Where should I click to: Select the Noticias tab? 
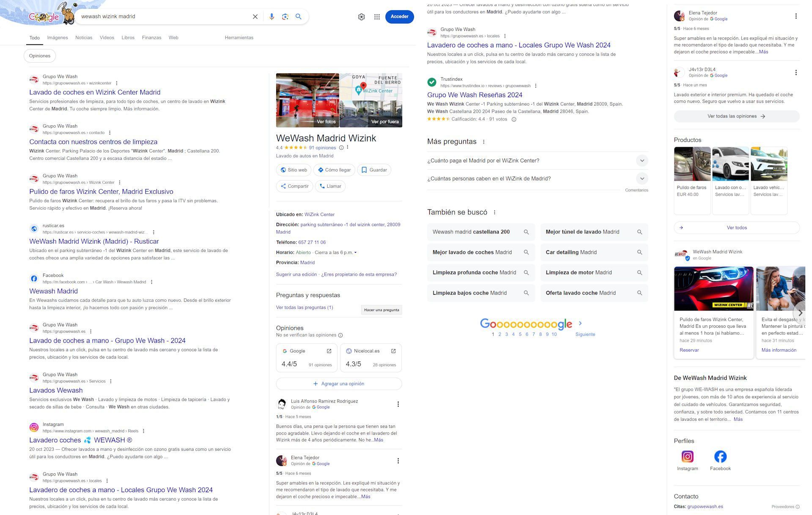point(84,38)
